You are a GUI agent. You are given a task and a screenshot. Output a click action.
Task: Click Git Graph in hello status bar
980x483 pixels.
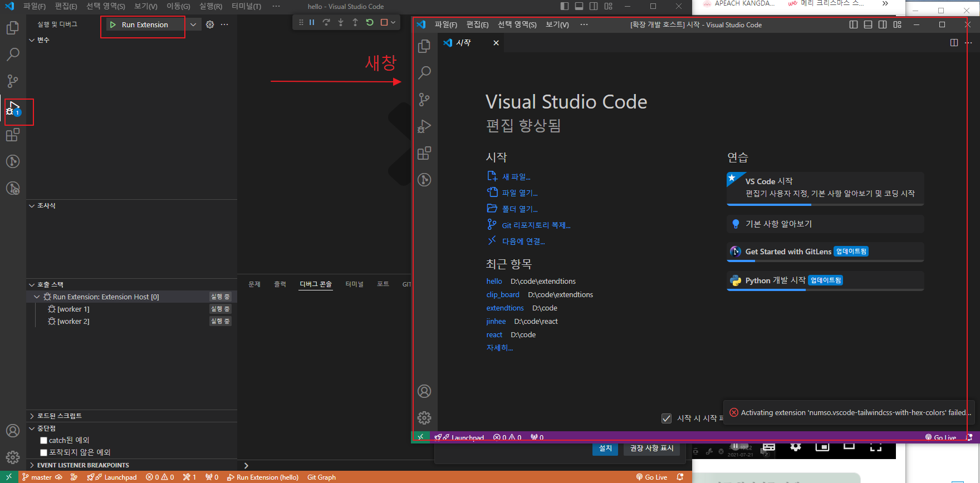[x=321, y=477]
